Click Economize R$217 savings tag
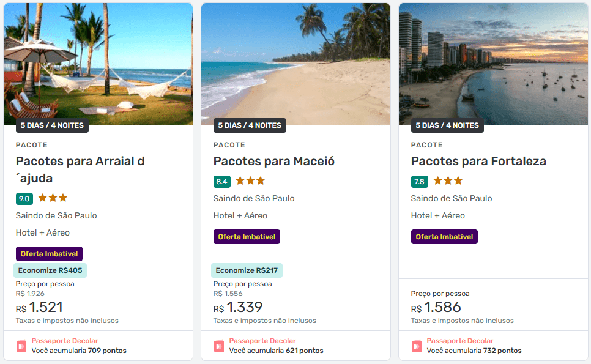The image size is (591, 364). click(x=247, y=270)
